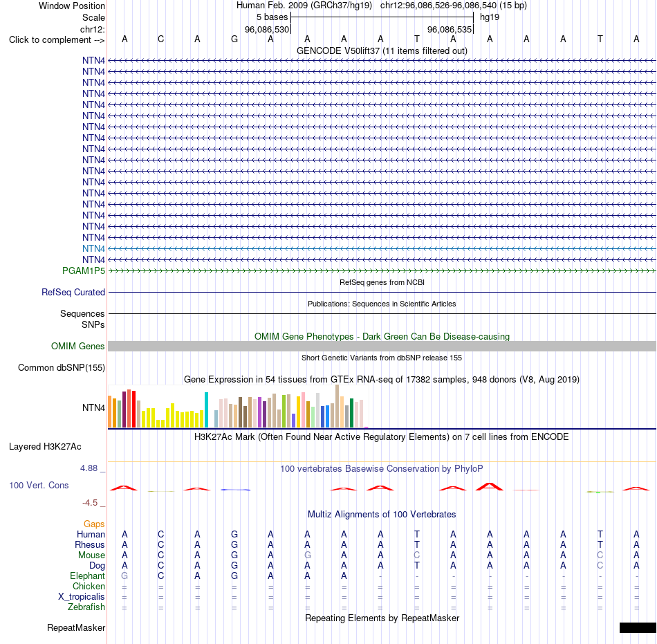The image size is (657, 644).
Task: Click the NTN4 label beside the GTEx bar chart
Action: tap(93, 407)
